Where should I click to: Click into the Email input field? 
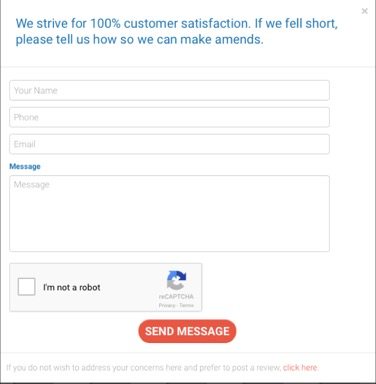169,144
